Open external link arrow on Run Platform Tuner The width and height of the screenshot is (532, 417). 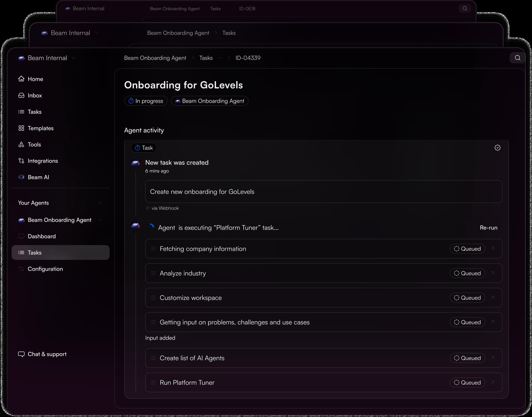coord(493,382)
